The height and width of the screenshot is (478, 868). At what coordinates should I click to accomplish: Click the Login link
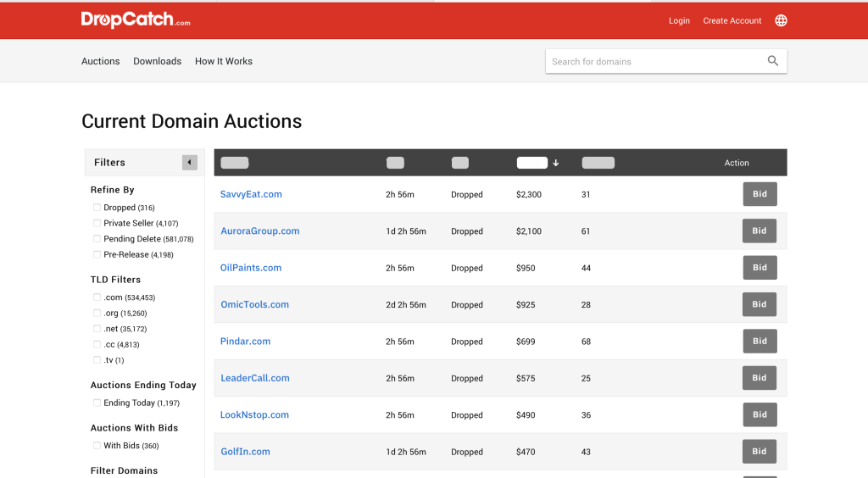tap(679, 21)
